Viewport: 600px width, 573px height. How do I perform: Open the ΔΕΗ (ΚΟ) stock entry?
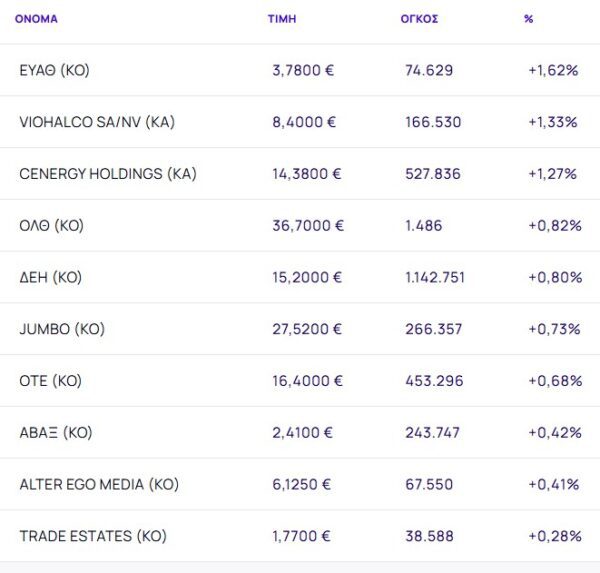point(50,278)
